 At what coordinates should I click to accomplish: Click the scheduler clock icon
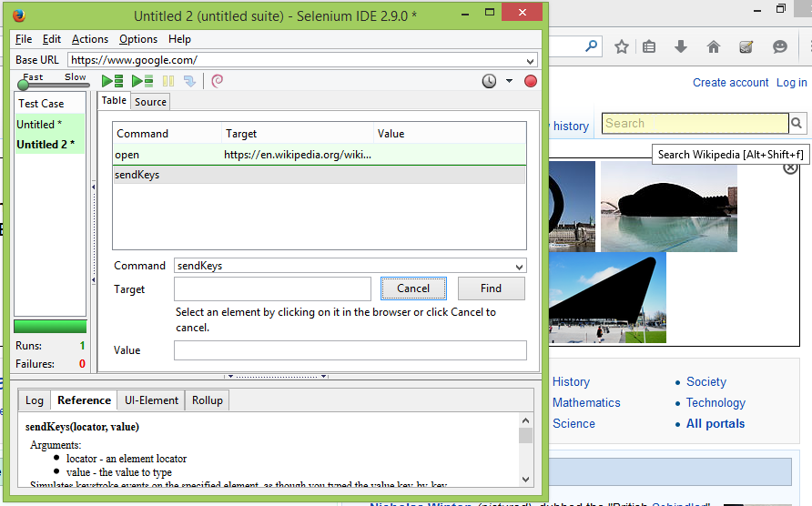point(489,81)
